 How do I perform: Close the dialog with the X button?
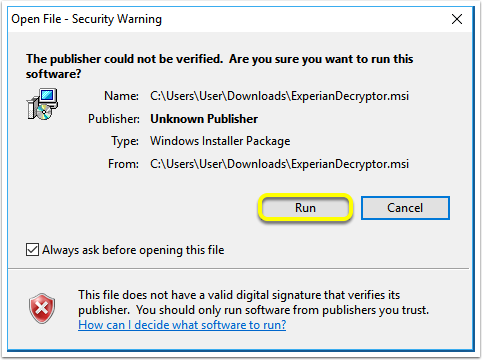457,19
